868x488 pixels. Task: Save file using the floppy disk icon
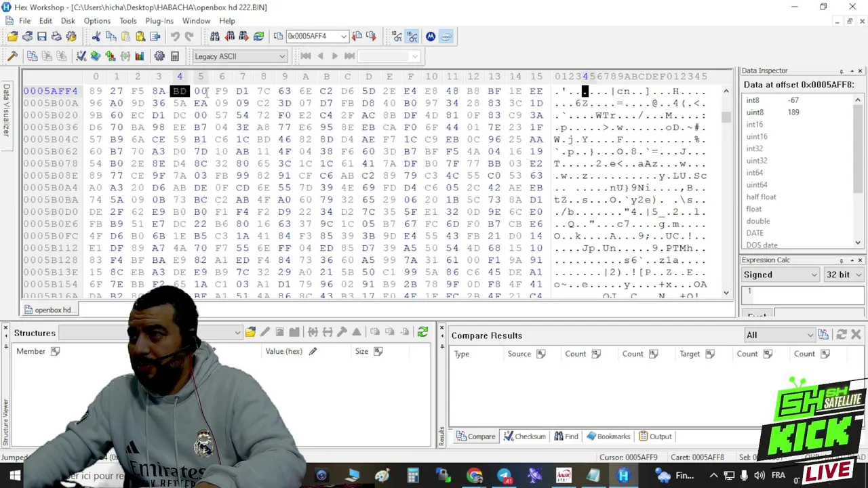42,37
